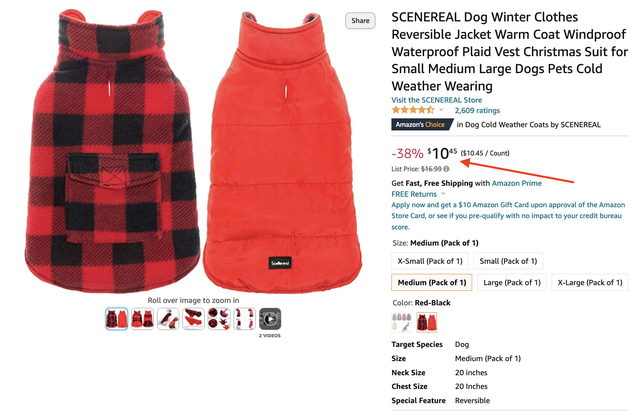This screenshot has height=412, width=640.
Task: Expand the FREE Returns chevron
Action: tap(443, 194)
